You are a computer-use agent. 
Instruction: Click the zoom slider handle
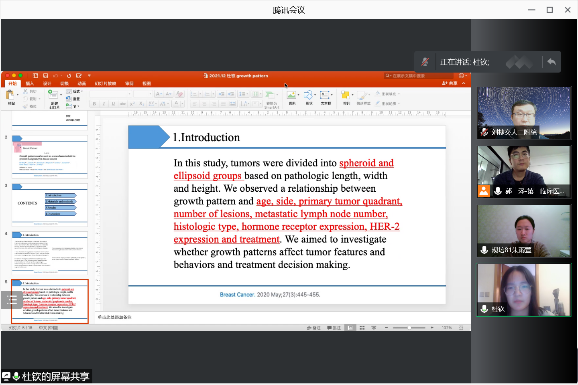click(409, 327)
